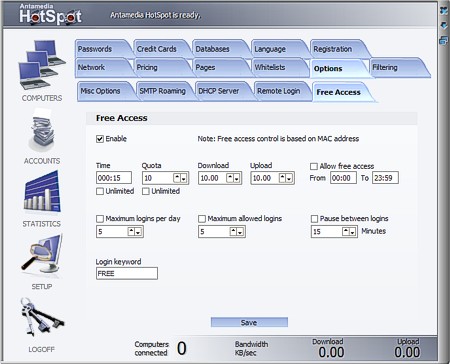The height and width of the screenshot is (364, 450).
Task: Open the Setup magnifier icon
Action: (42, 254)
